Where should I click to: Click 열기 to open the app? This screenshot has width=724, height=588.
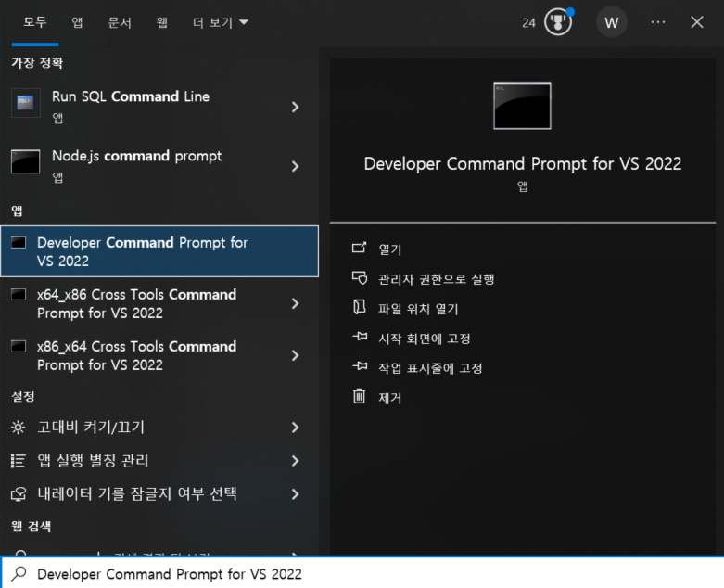(389, 249)
